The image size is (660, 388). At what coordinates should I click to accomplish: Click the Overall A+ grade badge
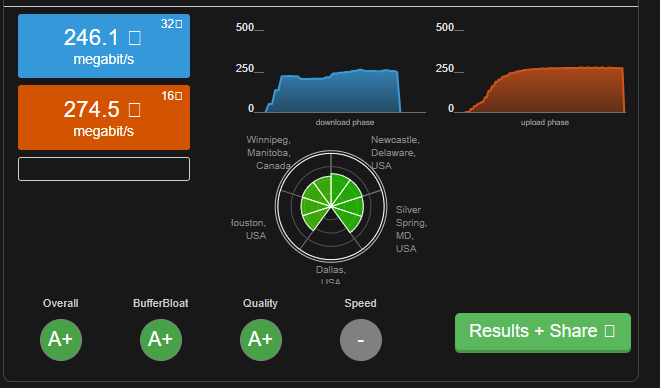tap(61, 340)
